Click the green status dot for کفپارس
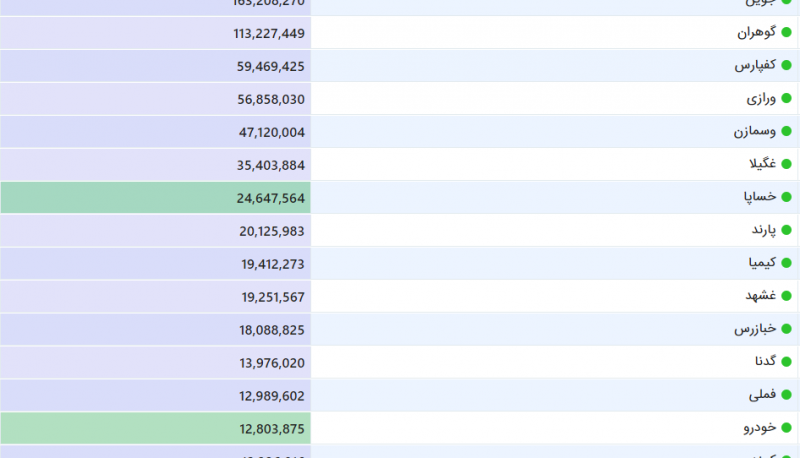Image resolution: width=800 pixels, height=458 pixels. coord(786,66)
